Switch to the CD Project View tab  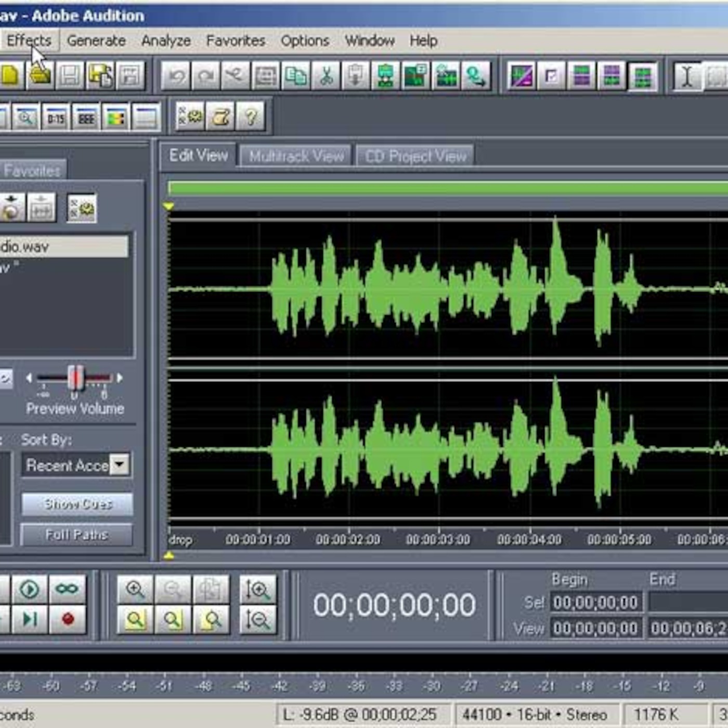tap(415, 157)
